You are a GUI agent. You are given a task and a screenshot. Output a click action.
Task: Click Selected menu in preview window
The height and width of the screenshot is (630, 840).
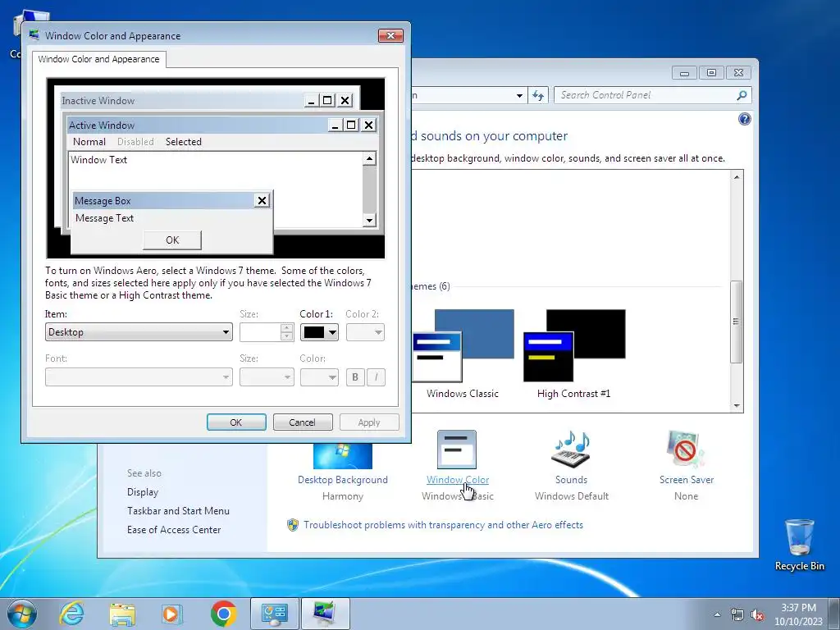coord(183,141)
